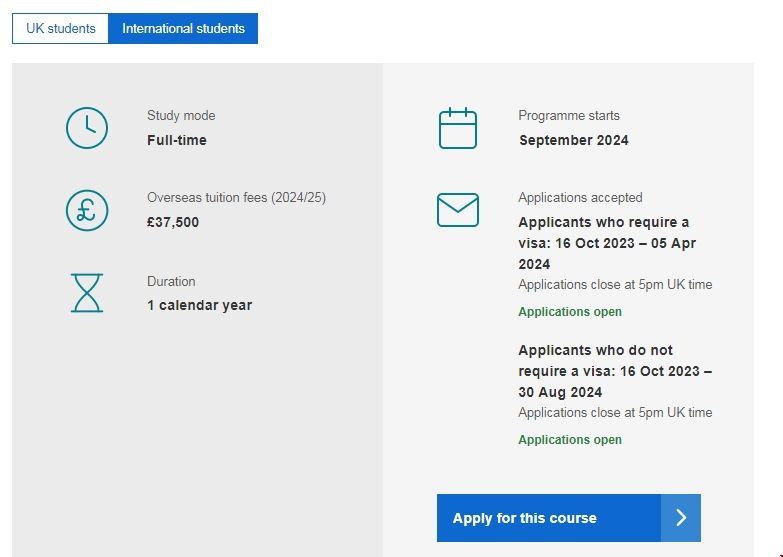Click the second green Applications open status

570,440
